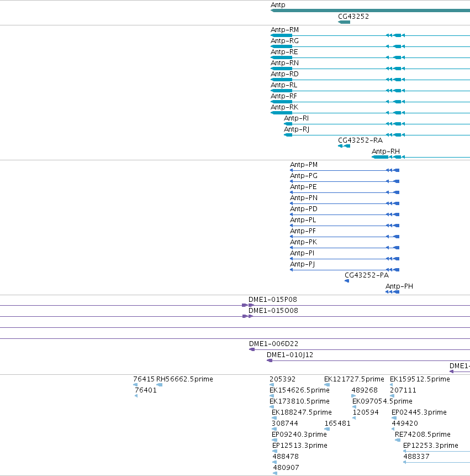Select EP12513.3prime EST
Screen dimensions: 470x476
tap(299, 446)
